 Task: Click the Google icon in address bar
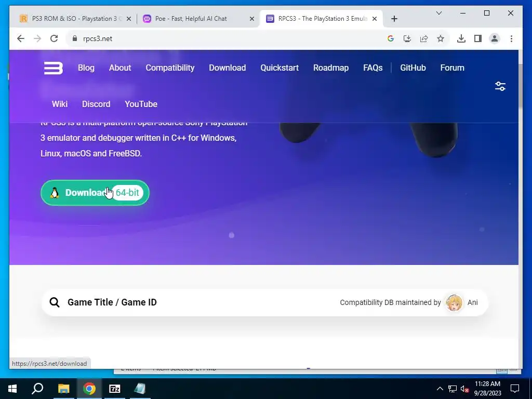(x=391, y=38)
